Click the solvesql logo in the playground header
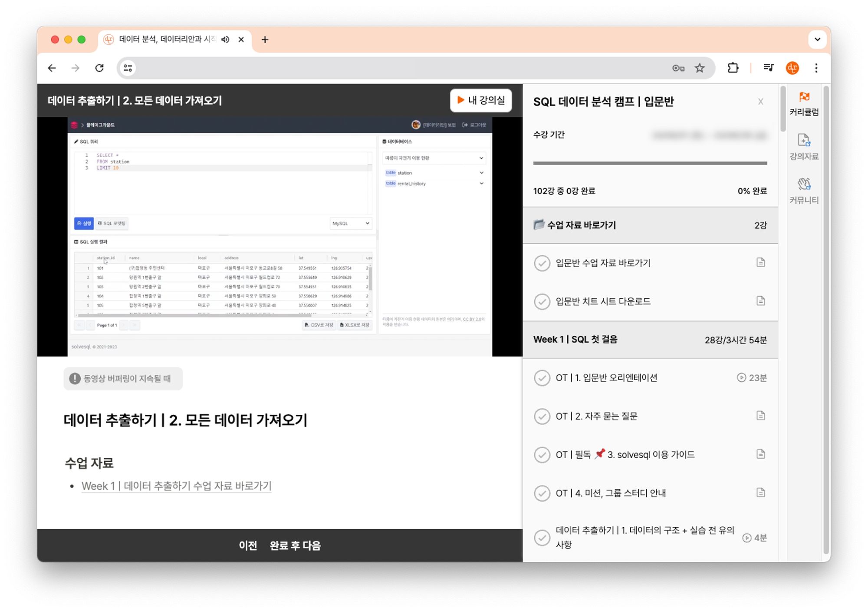The width and height of the screenshot is (868, 611). point(76,125)
